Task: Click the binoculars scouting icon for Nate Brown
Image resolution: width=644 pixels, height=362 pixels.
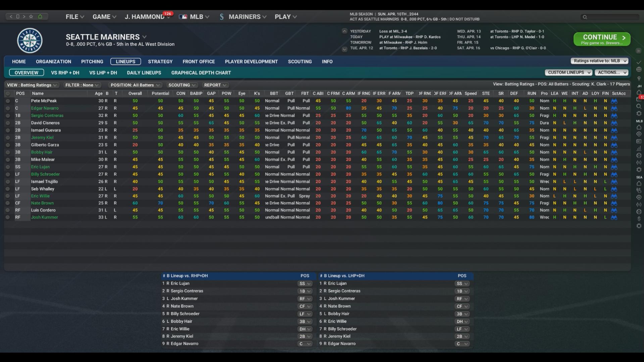Action: tap(614, 203)
